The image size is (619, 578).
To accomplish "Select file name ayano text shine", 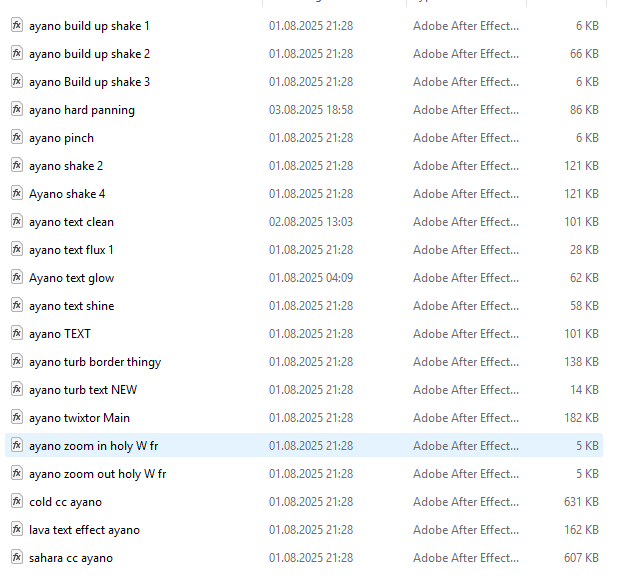I will [71, 306].
